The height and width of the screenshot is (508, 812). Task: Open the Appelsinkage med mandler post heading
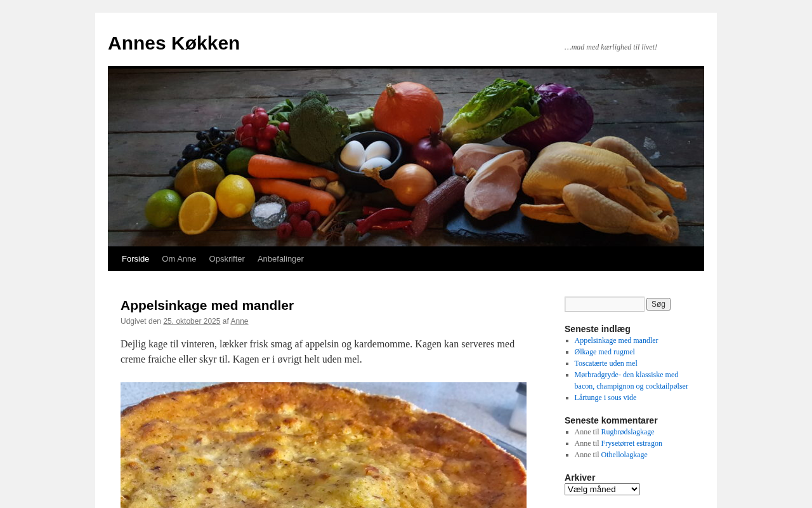pos(207,305)
